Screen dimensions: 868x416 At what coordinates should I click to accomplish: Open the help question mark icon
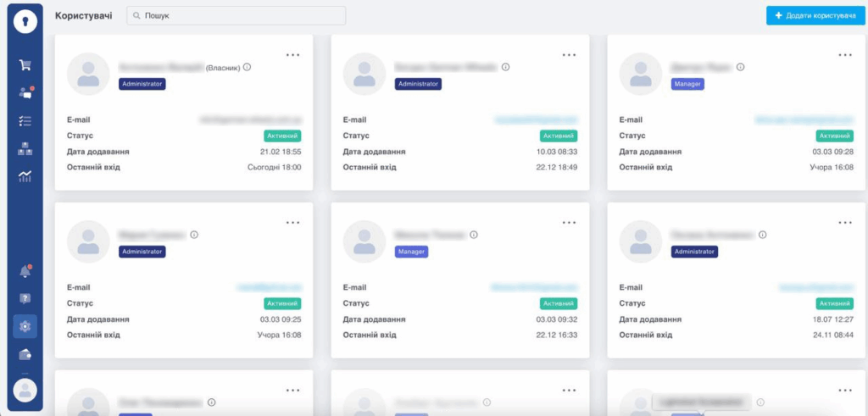(x=25, y=298)
